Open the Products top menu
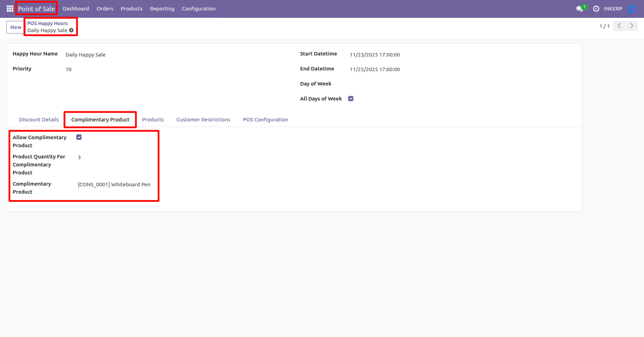644x337 pixels. point(132,9)
